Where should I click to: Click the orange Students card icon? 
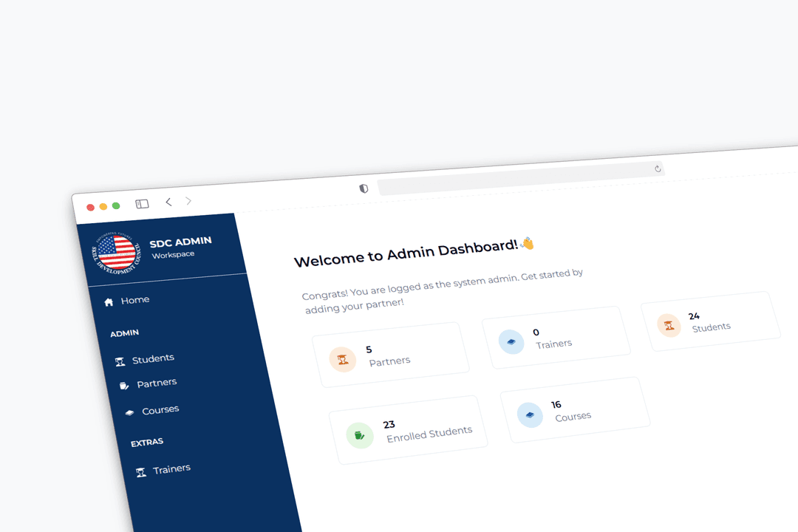click(x=669, y=325)
